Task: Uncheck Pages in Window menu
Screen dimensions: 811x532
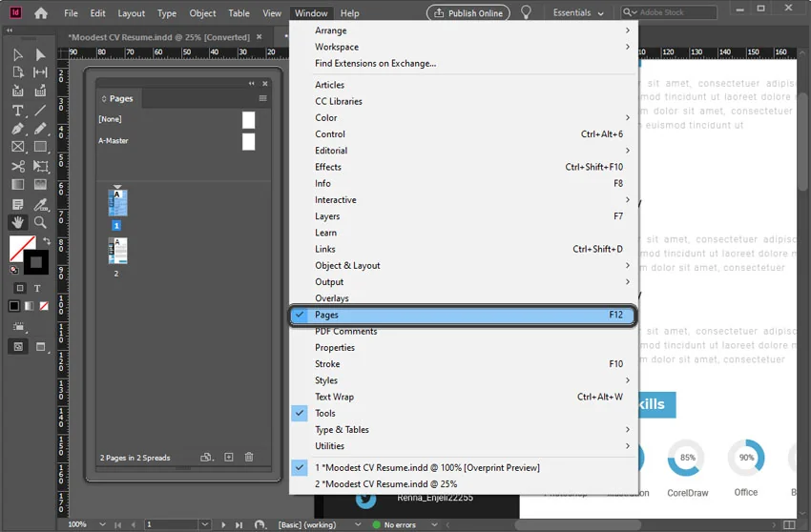Action: (x=463, y=315)
